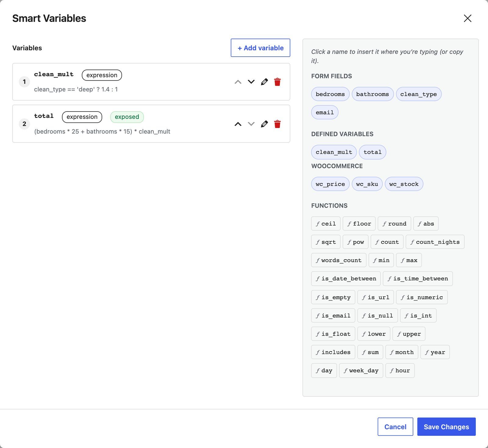Insert the is_email function
The height and width of the screenshot is (448, 488).
(333, 315)
